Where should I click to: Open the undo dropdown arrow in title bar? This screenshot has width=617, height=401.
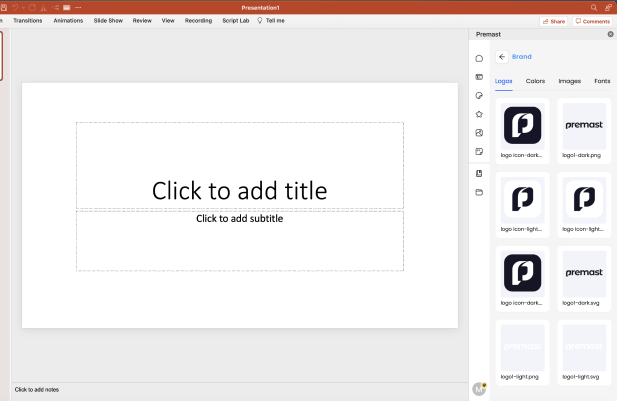pyautogui.click(x=23, y=7)
